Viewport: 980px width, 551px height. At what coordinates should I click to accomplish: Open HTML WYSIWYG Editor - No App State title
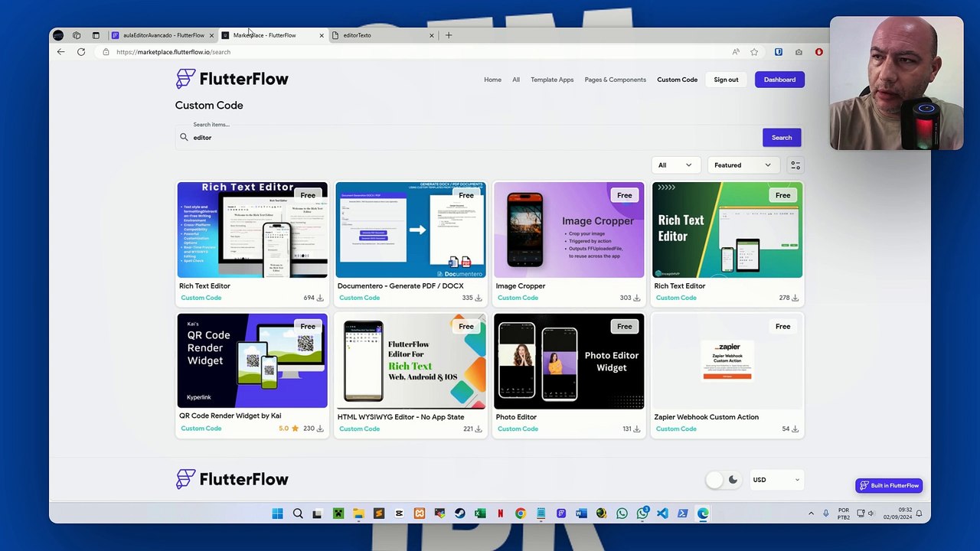point(400,417)
